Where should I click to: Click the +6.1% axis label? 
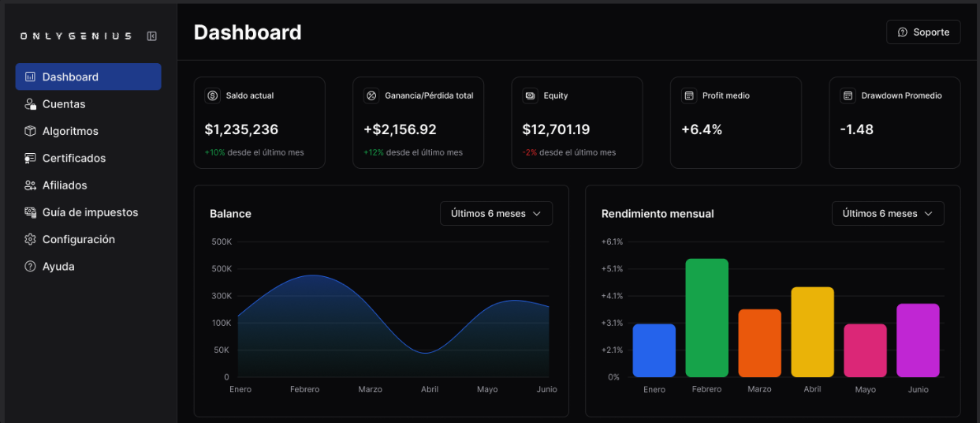pos(612,241)
